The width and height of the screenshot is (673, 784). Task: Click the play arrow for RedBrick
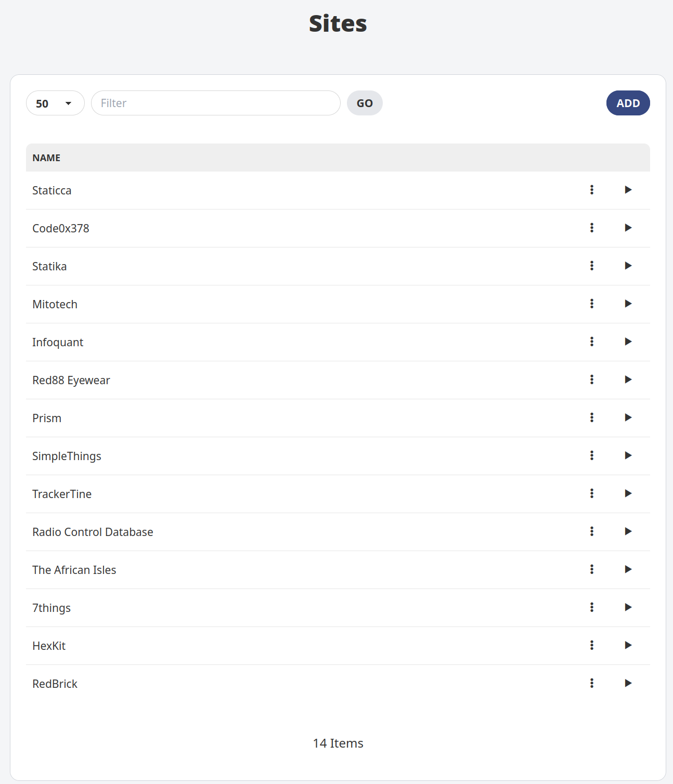tap(628, 683)
